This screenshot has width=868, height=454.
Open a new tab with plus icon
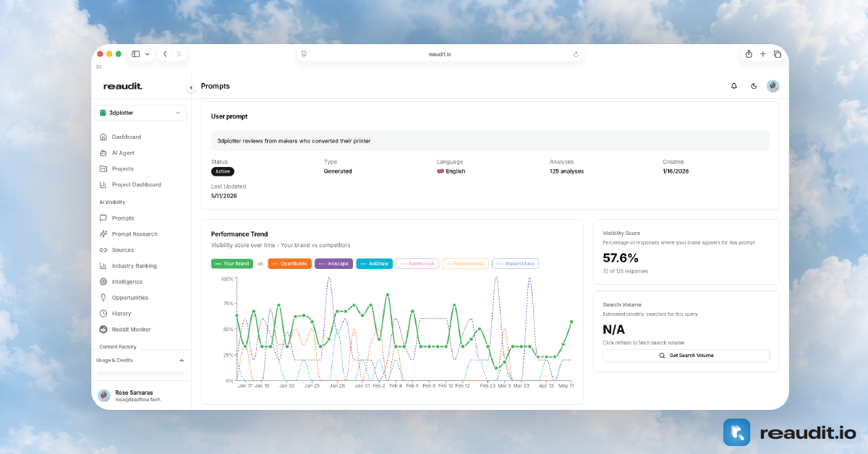click(762, 54)
